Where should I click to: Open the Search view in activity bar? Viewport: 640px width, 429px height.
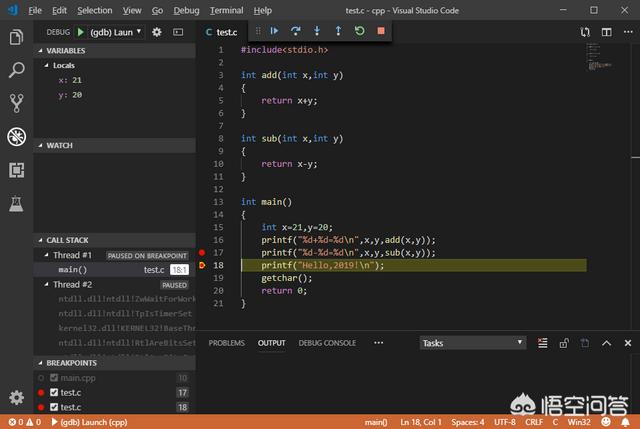pos(16,70)
